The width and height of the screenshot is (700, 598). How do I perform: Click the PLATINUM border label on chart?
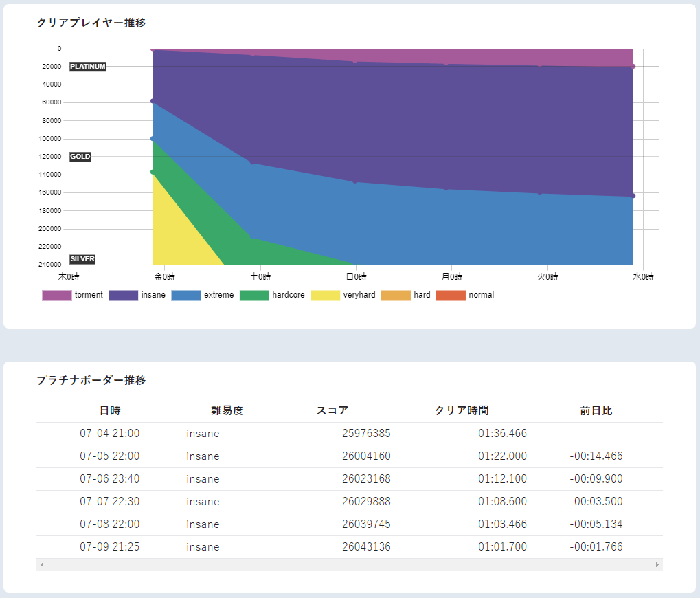click(88, 67)
